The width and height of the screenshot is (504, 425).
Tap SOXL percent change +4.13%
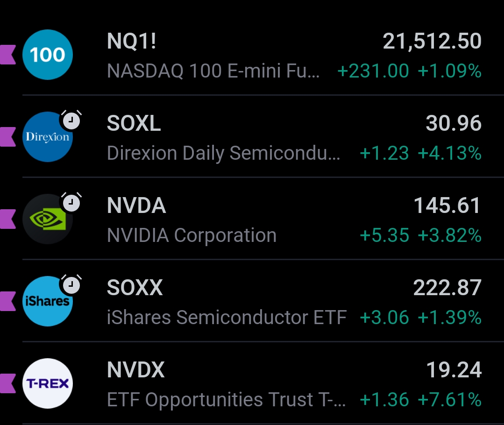click(449, 153)
